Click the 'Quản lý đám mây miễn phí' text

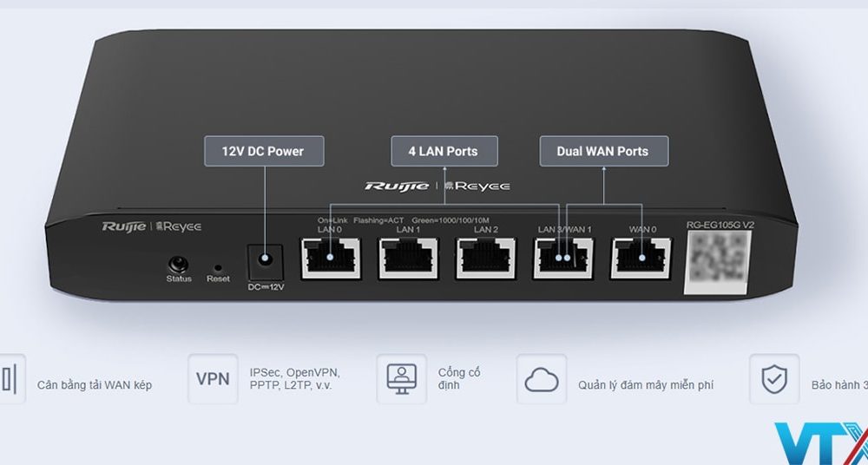(x=646, y=385)
